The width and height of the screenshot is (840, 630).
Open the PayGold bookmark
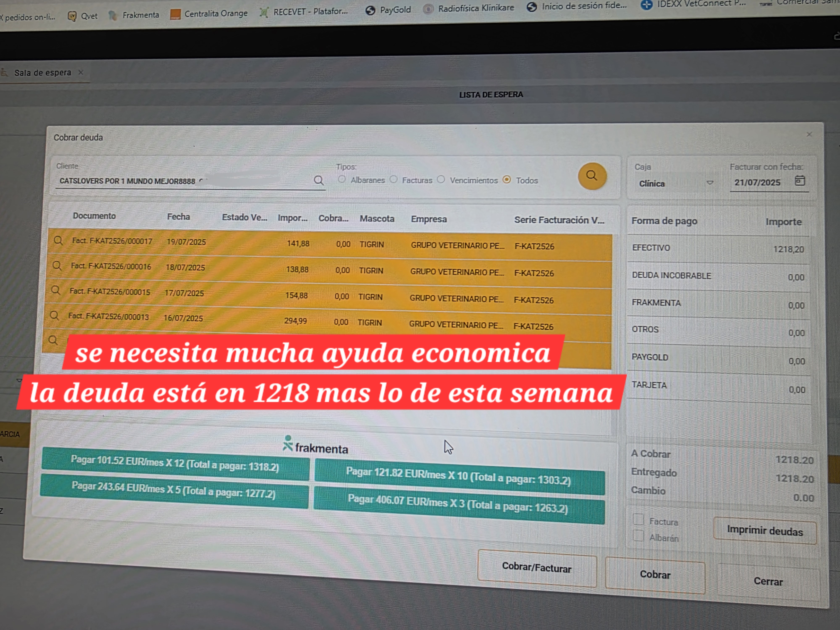388,10
